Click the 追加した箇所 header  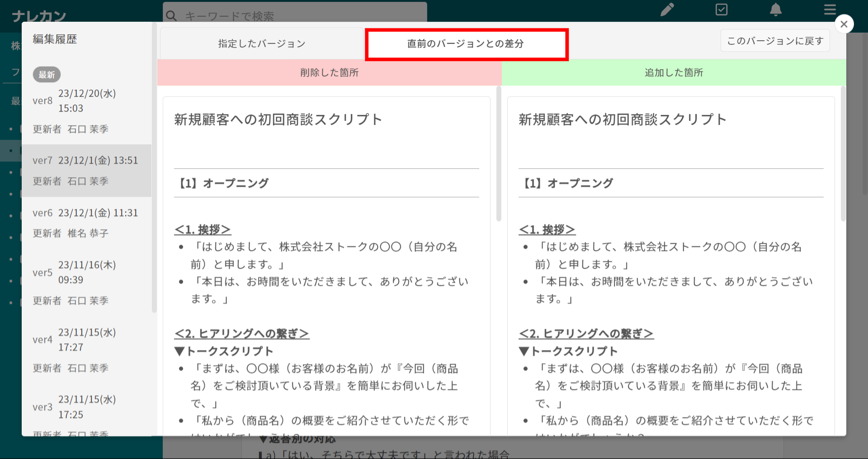point(674,72)
